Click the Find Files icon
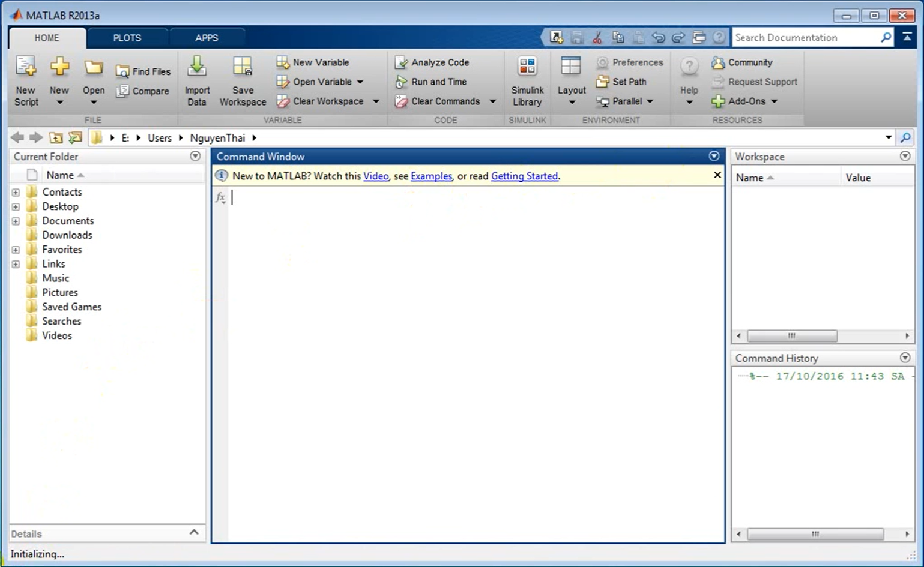The height and width of the screenshot is (567, 924). tap(122, 71)
